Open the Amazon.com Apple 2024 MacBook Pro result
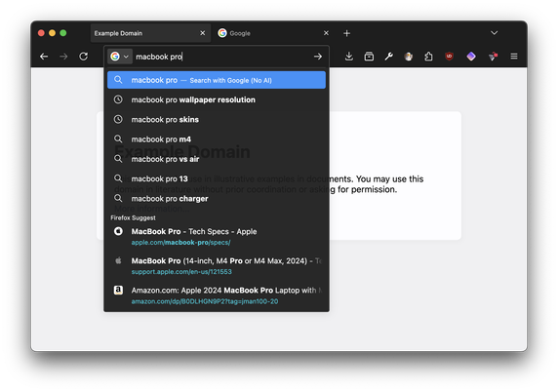Image resolution: width=558 pixels, height=392 pixels. coord(217,295)
